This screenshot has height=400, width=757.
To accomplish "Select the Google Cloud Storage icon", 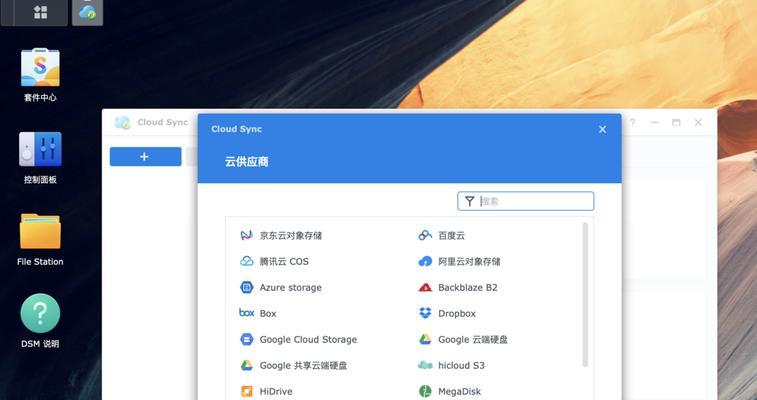I will (247, 340).
